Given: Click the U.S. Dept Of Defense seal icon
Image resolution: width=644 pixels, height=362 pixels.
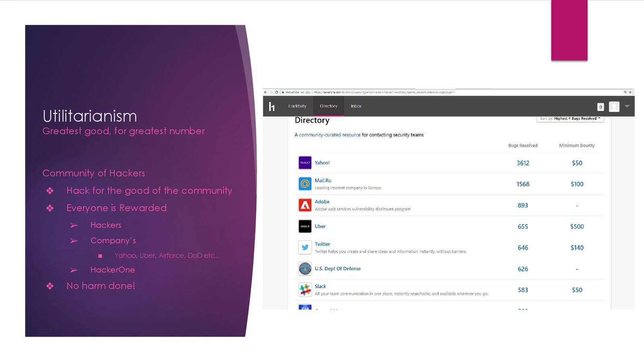Looking at the screenshot, I should pyautogui.click(x=305, y=269).
